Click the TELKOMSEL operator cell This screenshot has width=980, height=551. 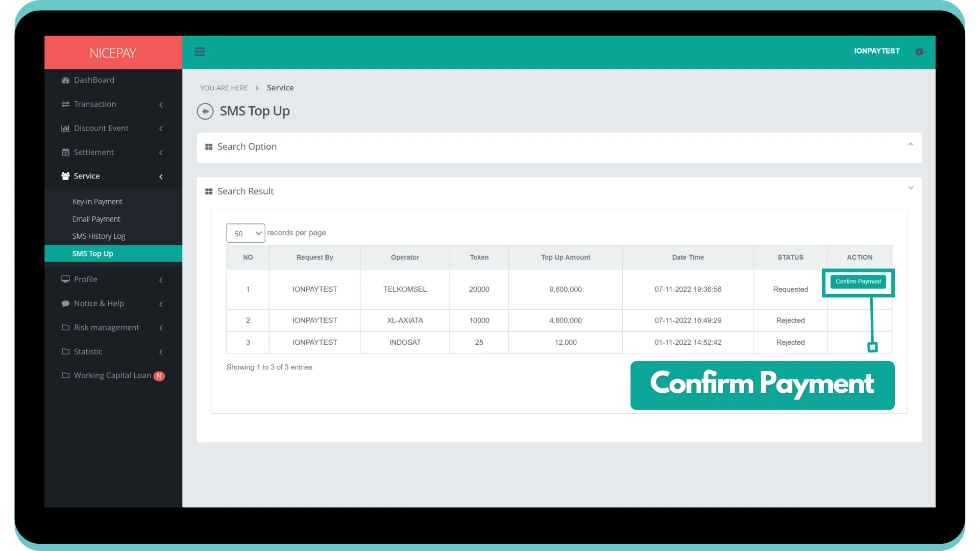tap(405, 289)
